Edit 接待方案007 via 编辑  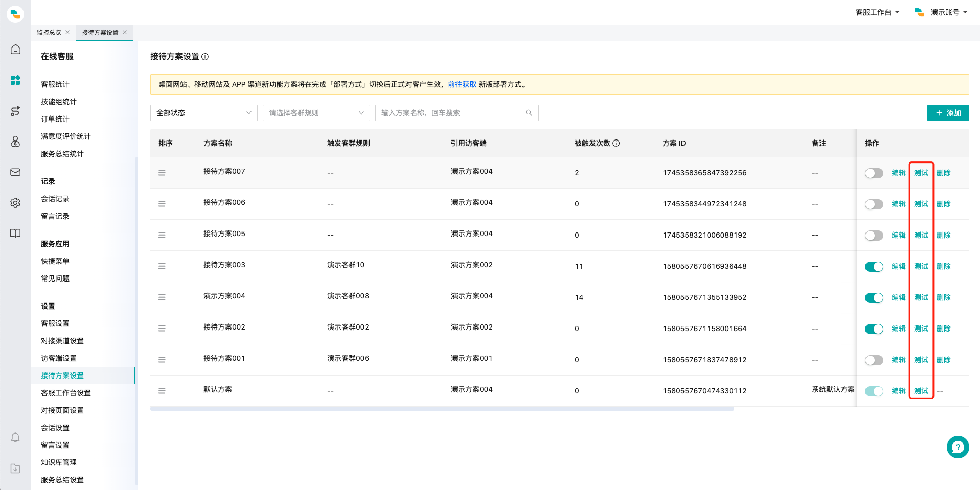click(x=898, y=173)
